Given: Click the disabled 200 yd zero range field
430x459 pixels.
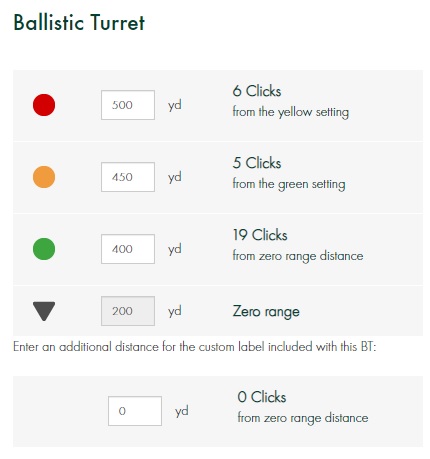Looking at the screenshot, I should pyautogui.click(x=128, y=311).
